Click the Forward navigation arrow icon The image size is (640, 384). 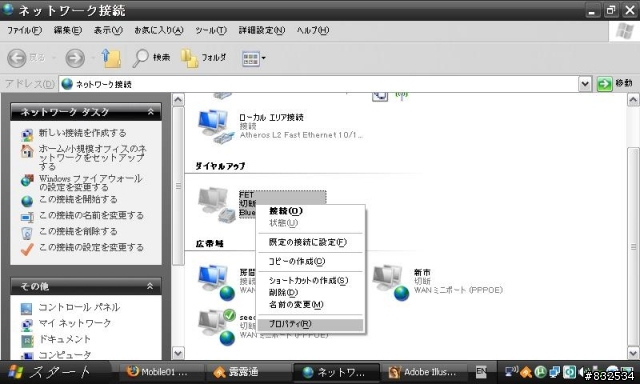pyautogui.click(x=76, y=58)
